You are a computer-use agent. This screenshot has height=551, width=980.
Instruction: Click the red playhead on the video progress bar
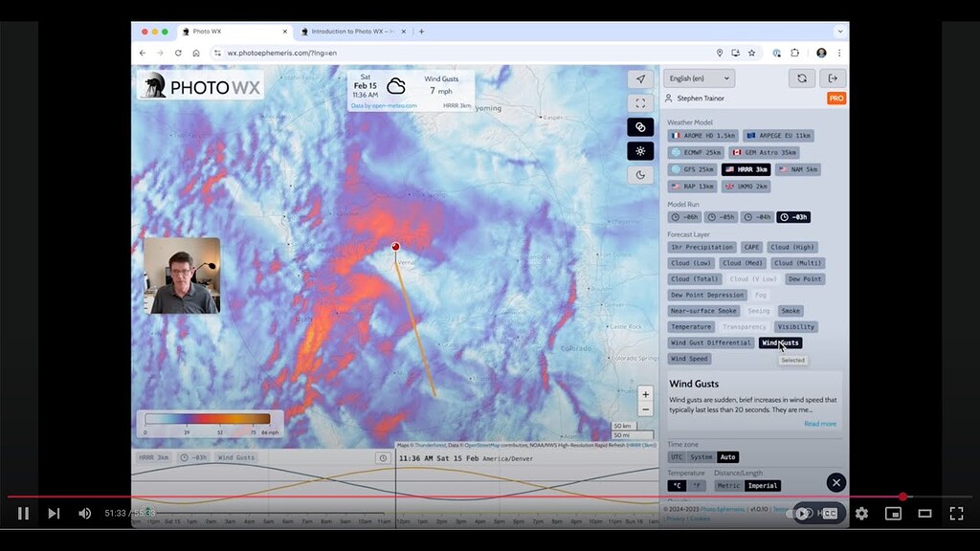(902, 497)
